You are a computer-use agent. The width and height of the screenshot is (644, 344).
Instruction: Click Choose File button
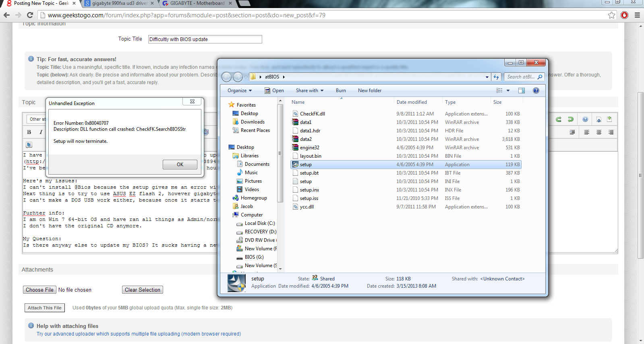point(39,290)
